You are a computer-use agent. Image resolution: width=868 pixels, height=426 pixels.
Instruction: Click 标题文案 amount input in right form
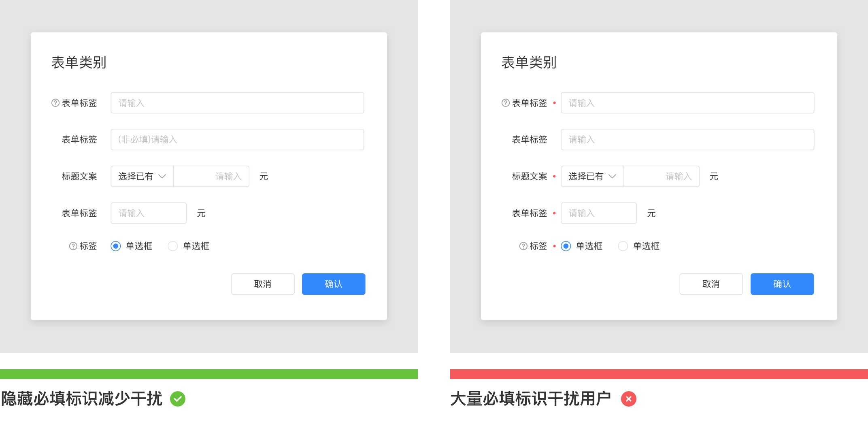[x=662, y=176]
